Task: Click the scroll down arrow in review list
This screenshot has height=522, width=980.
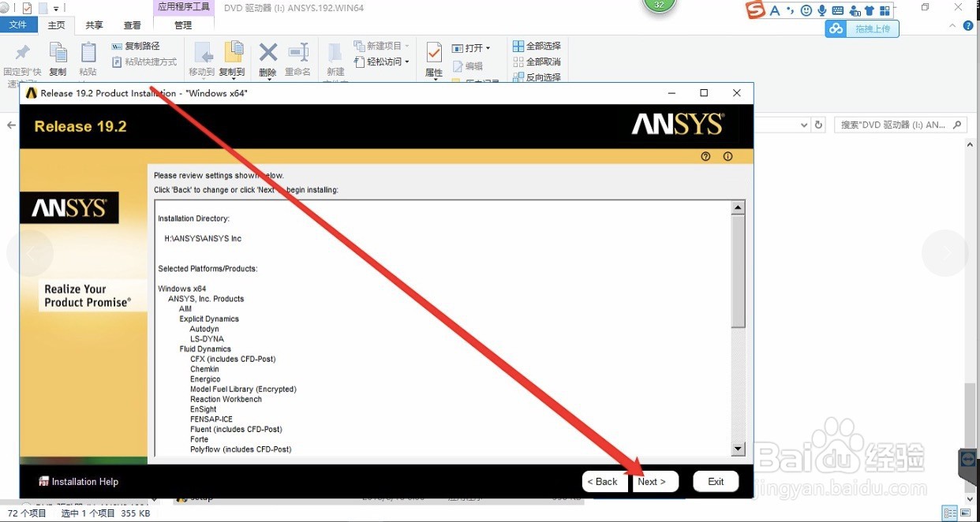Action: 739,449
